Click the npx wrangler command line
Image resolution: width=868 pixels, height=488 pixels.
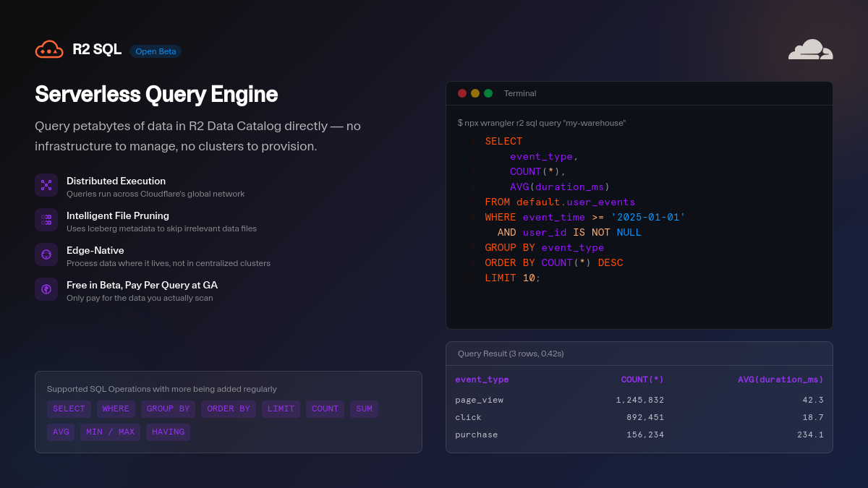coord(542,123)
